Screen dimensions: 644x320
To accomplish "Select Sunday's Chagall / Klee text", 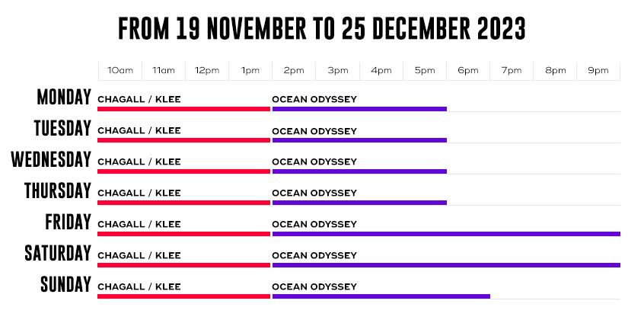I will coord(139,287).
